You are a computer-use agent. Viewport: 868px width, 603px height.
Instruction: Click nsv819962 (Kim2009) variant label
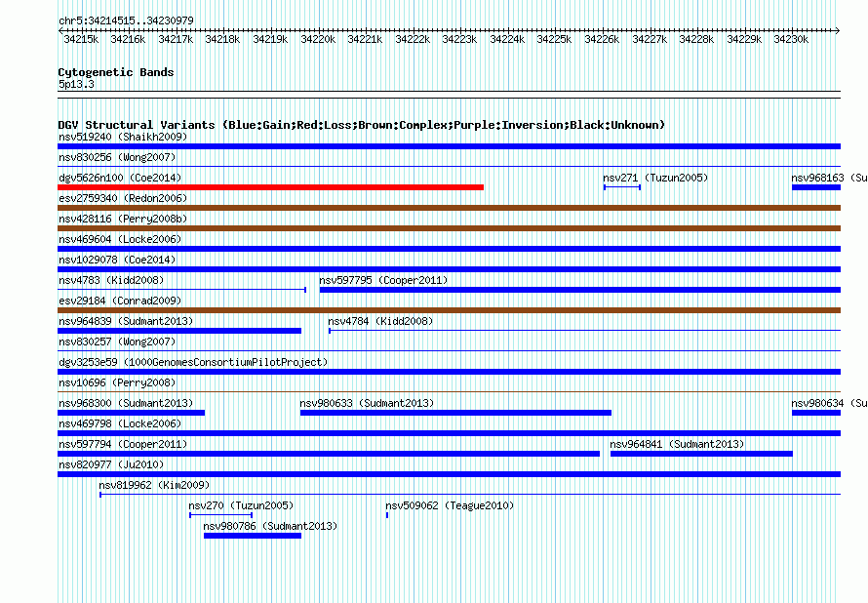click(154, 485)
